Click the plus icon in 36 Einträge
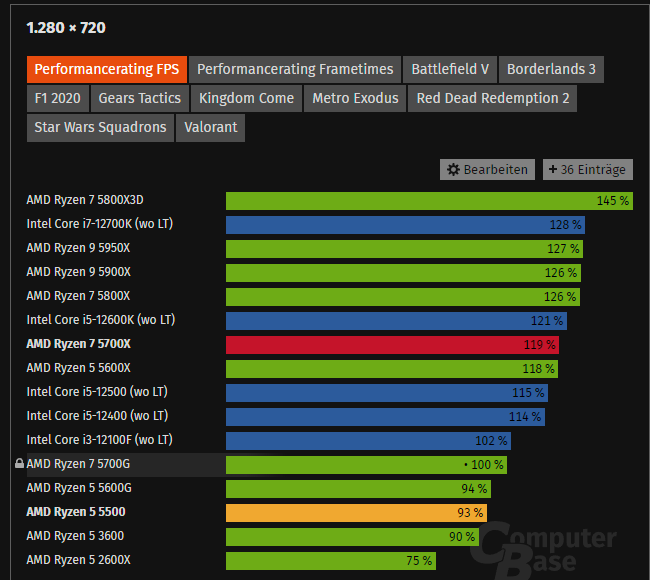The width and height of the screenshot is (650, 580). coord(553,169)
